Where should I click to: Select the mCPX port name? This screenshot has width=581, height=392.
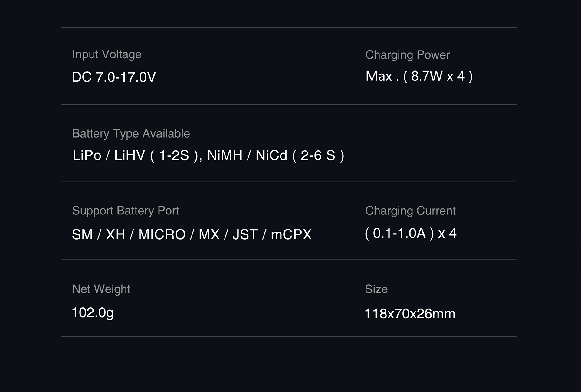[291, 234]
